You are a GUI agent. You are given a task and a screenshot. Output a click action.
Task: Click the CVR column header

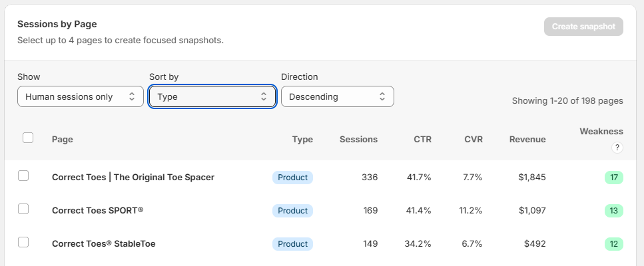pyautogui.click(x=474, y=140)
